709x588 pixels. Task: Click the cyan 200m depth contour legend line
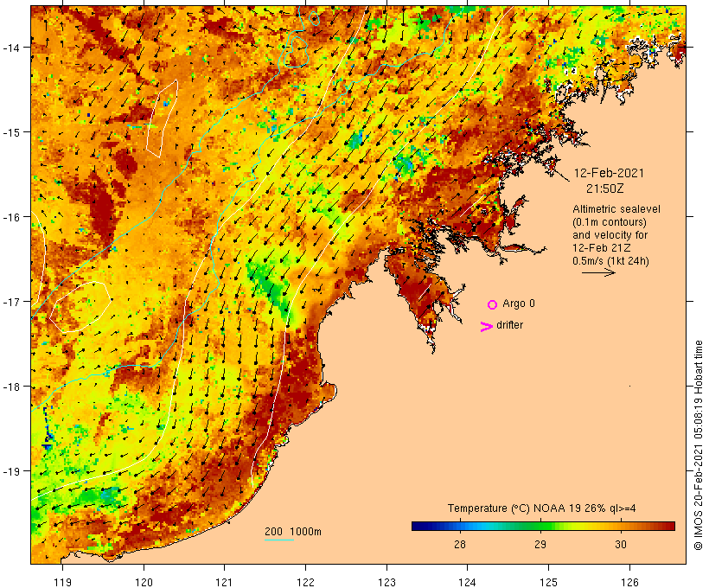[x=279, y=540]
